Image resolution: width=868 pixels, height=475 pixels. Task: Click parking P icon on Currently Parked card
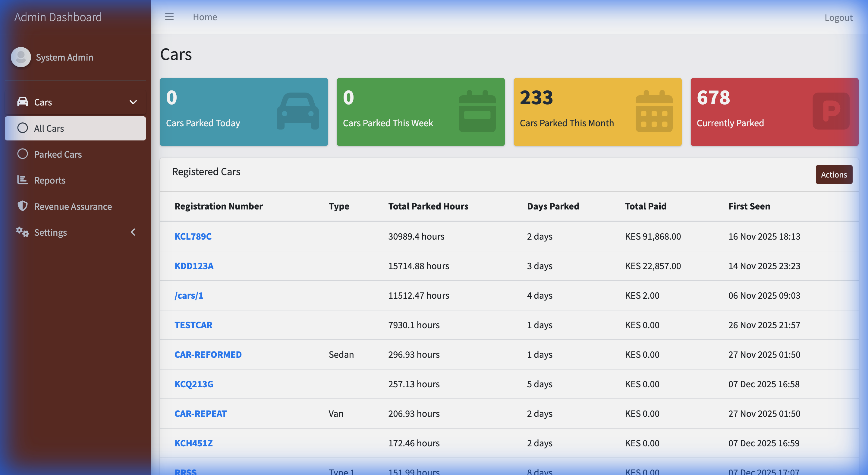831,111
